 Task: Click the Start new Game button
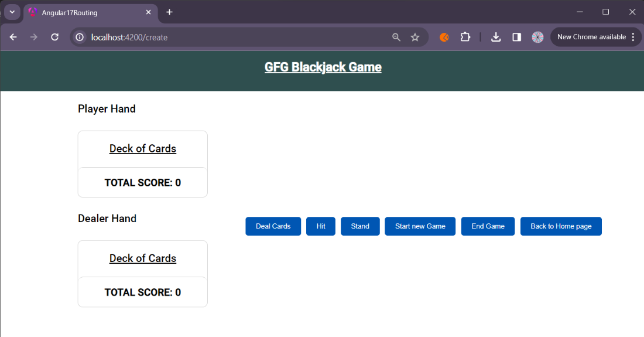[x=420, y=226]
